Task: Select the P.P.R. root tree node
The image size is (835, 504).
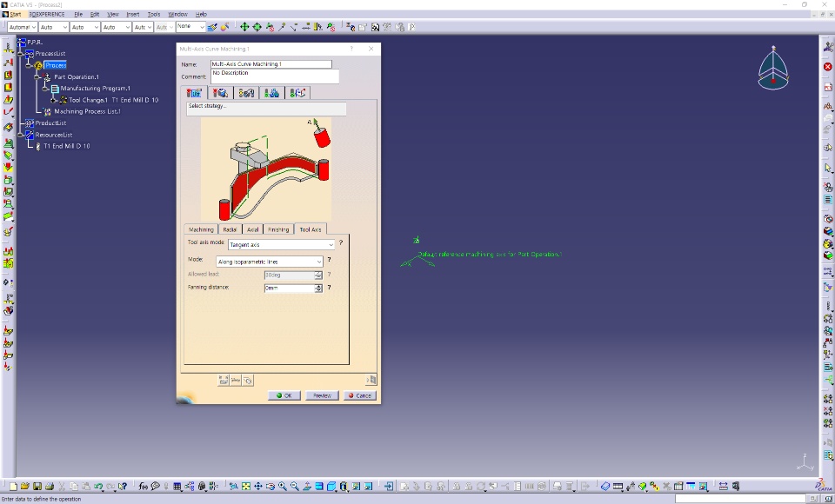Action: [35, 42]
